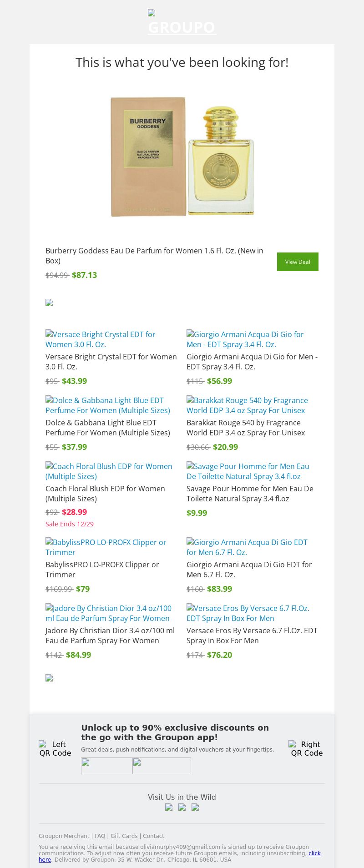Screen dimensions: 364x868
Task: Click the Right QR Code image
Action: point(306,748)
